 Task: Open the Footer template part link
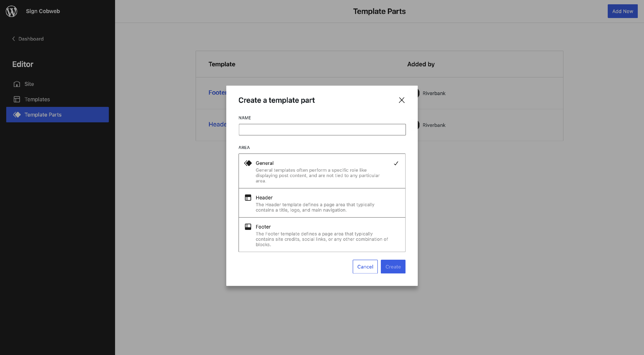pos(217,93)
